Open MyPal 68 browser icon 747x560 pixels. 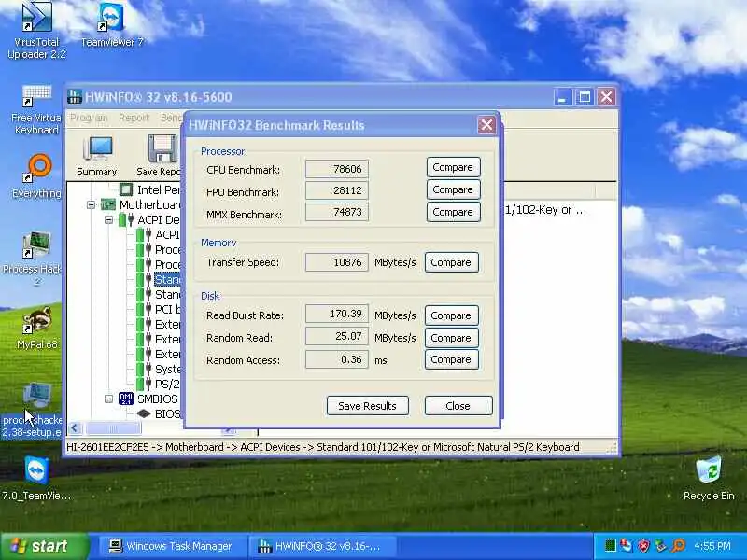36,329
